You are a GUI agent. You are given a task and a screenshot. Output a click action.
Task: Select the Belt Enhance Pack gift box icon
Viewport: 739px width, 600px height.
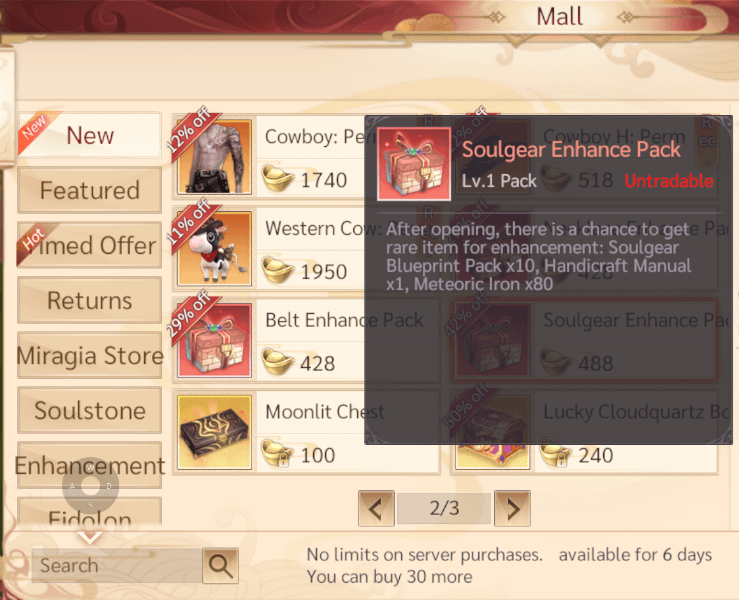pyautogui.click(x=214, y=340)
